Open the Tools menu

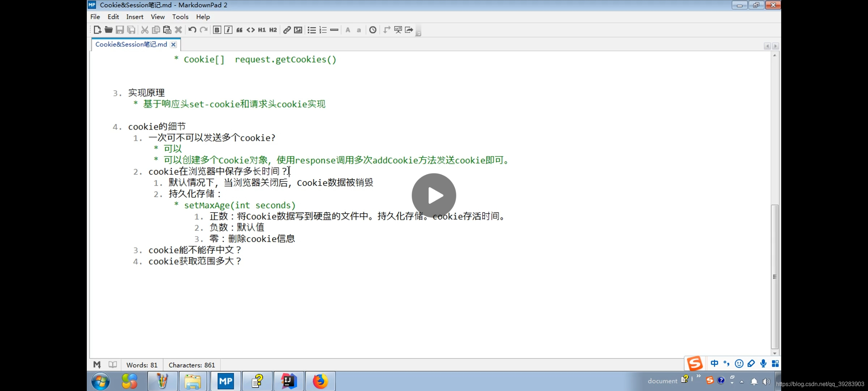pos(180,17)
